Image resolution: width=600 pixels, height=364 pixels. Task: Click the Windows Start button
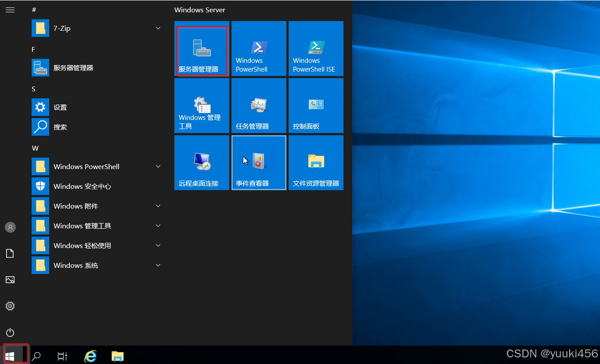pyautogui.click(x=10, y=356)
